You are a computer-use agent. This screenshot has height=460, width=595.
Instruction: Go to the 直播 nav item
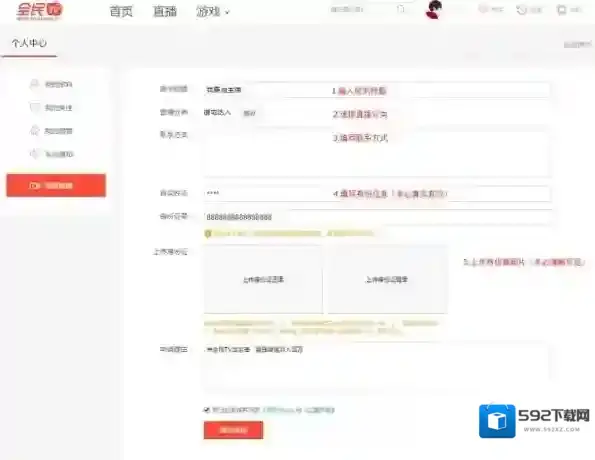coord(165,11)
